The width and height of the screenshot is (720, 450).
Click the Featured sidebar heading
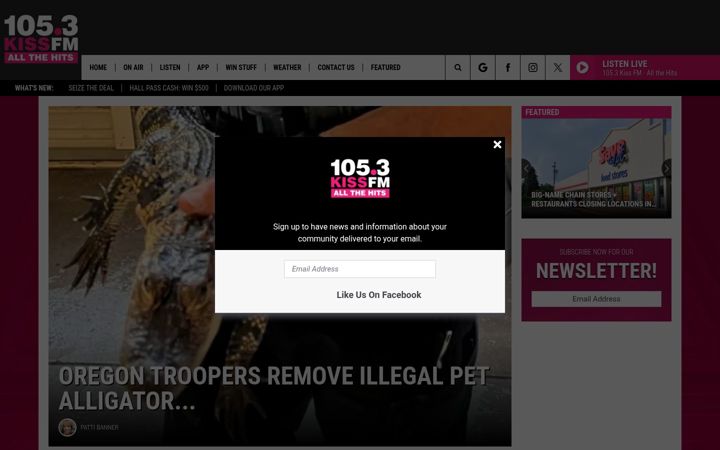pyautogui.click(x=542, y=112)
